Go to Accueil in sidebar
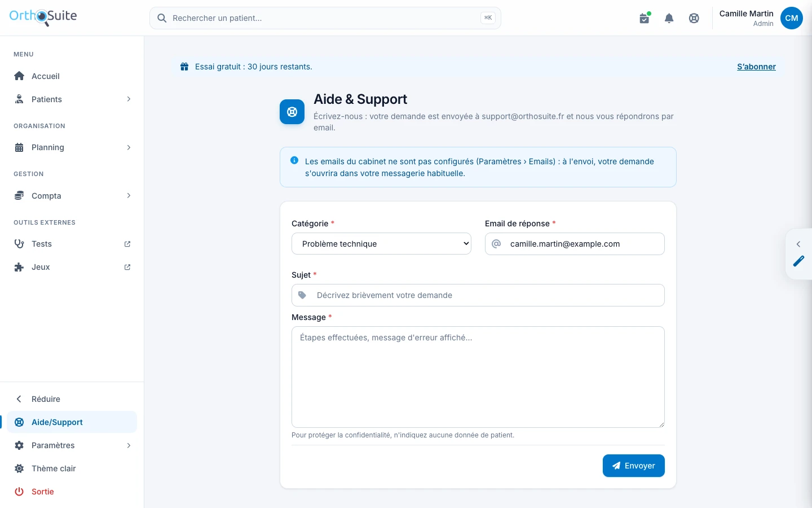Viewport: 812px width, 508px height. 72,76
